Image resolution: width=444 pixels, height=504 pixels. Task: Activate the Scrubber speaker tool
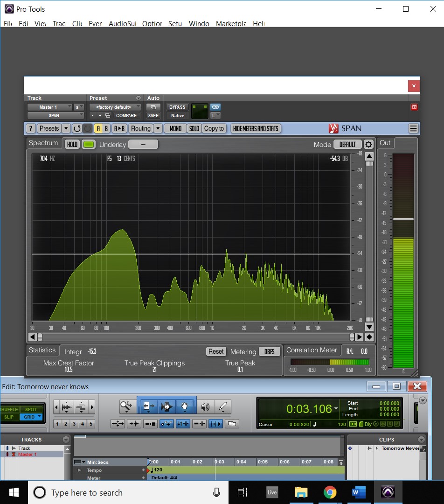pos(205,406)
